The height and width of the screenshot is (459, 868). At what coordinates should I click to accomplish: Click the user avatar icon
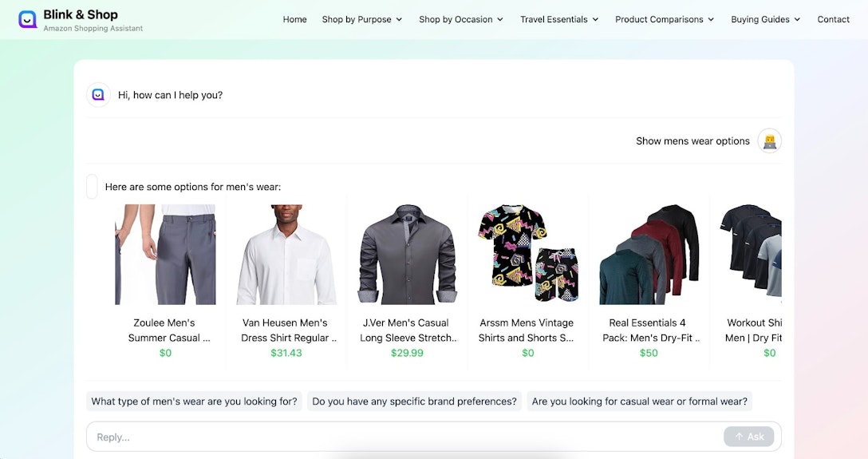[x=769, y=140]
